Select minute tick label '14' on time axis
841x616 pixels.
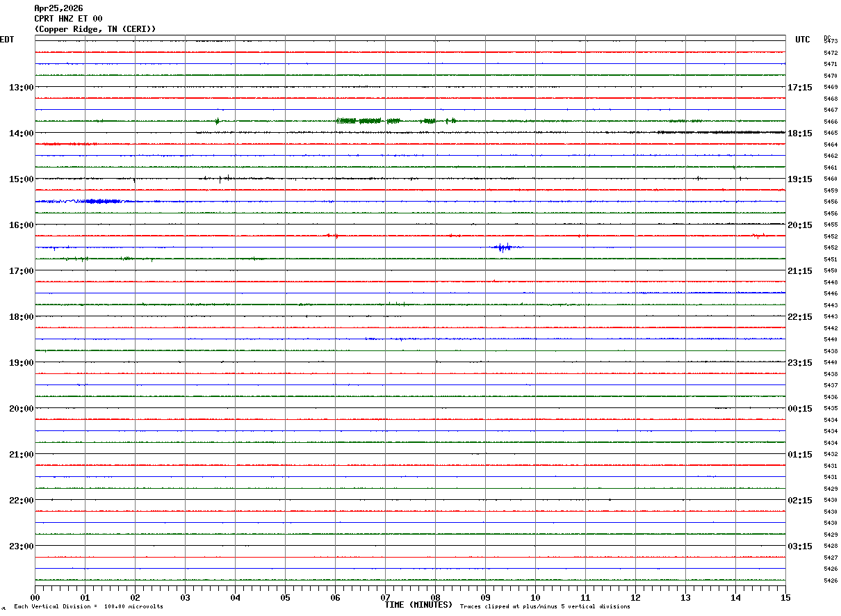(735, 598)
